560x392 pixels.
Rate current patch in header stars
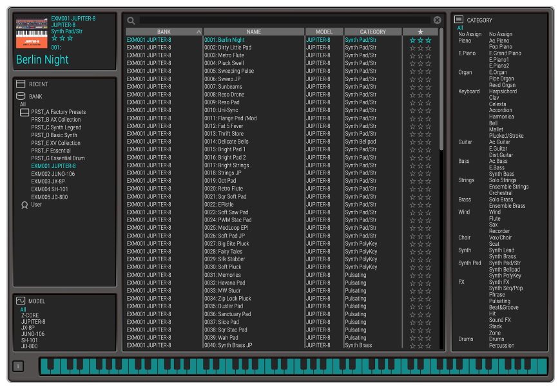(62, 38)
